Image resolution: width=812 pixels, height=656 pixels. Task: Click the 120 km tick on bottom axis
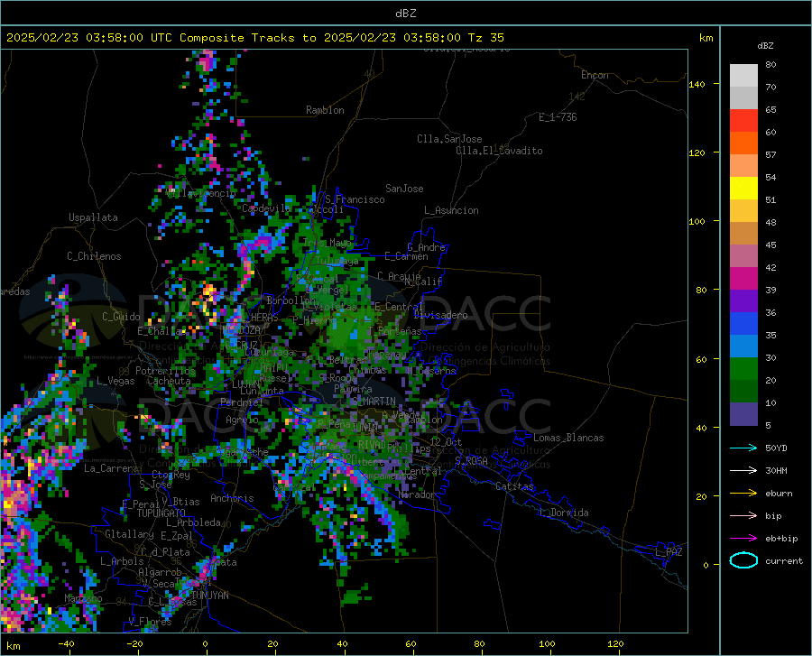615,643
